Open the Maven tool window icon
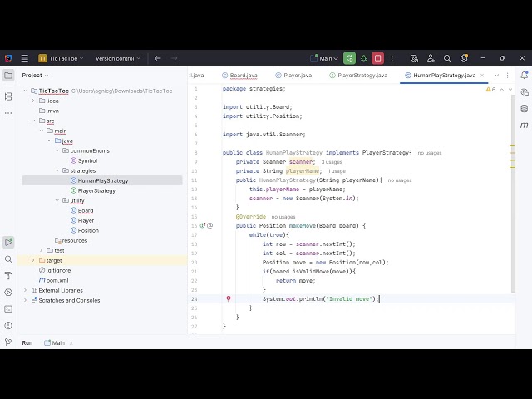Viewport: 532px width, 399px height. pos(525,126)
